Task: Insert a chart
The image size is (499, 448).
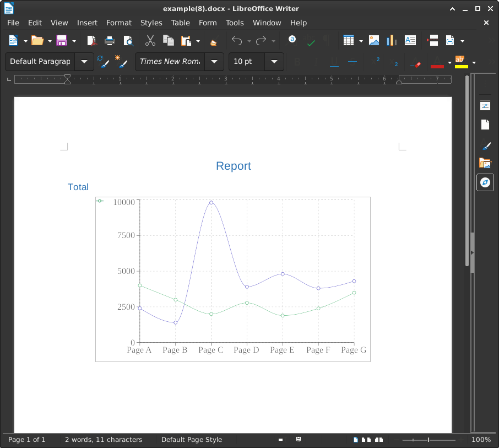Action: tap(391, 40)
